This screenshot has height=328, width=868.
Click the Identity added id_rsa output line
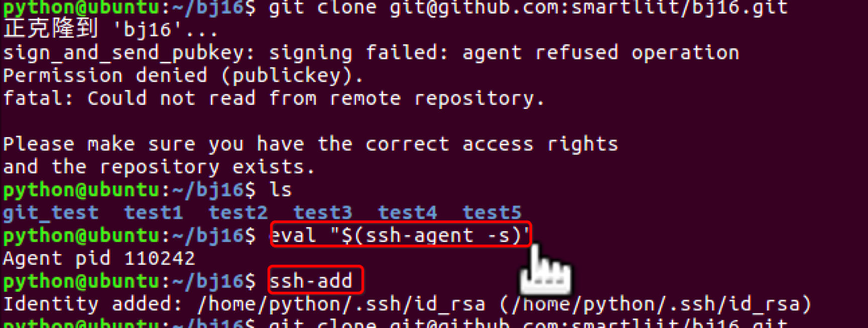407,304
